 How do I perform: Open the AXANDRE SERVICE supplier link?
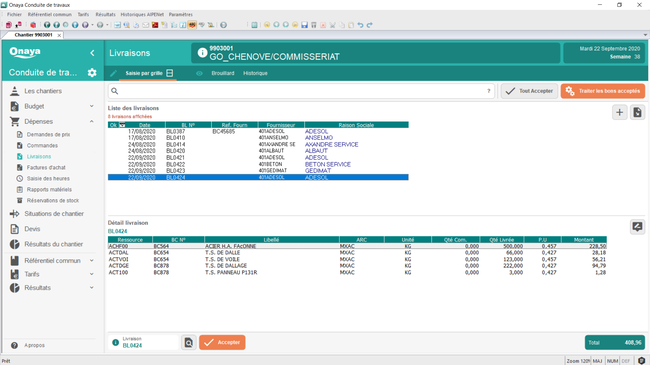[332, 144]
